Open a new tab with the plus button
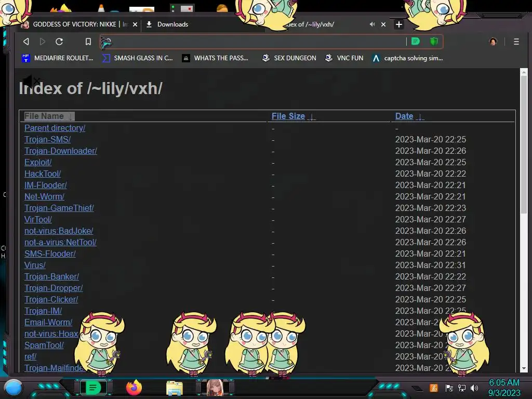The width and height of the screenshot is (532, 399). point(399,24)
